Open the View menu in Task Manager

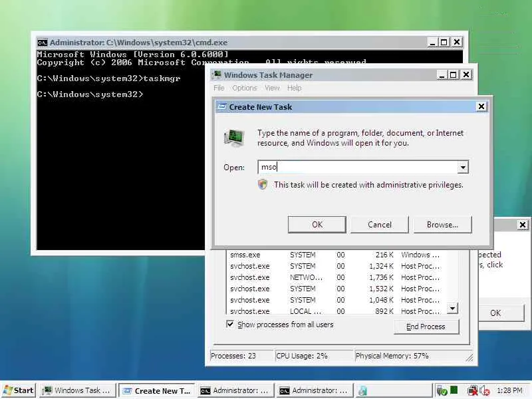click(272, 88)
